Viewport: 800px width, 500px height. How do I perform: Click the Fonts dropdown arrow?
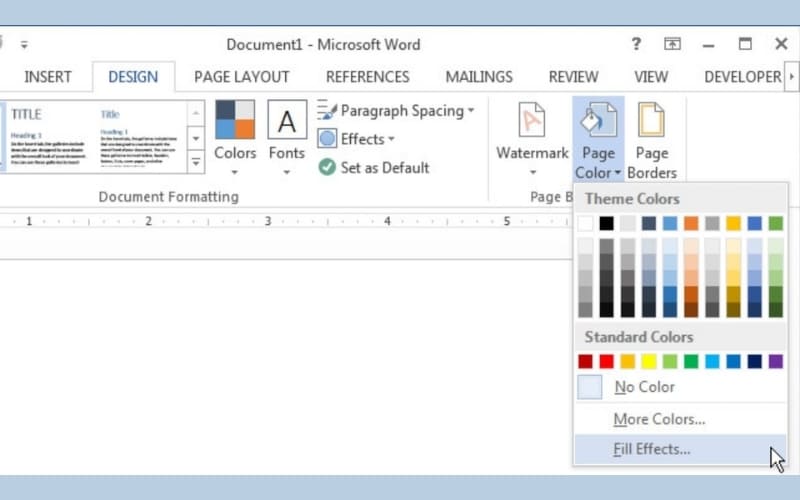(x=287, y=172)
